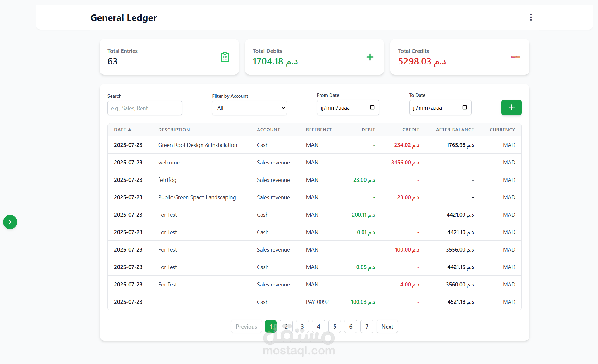Select page 5 in pagination
Viewport: 598px width, 364px height.
(335, 326)
